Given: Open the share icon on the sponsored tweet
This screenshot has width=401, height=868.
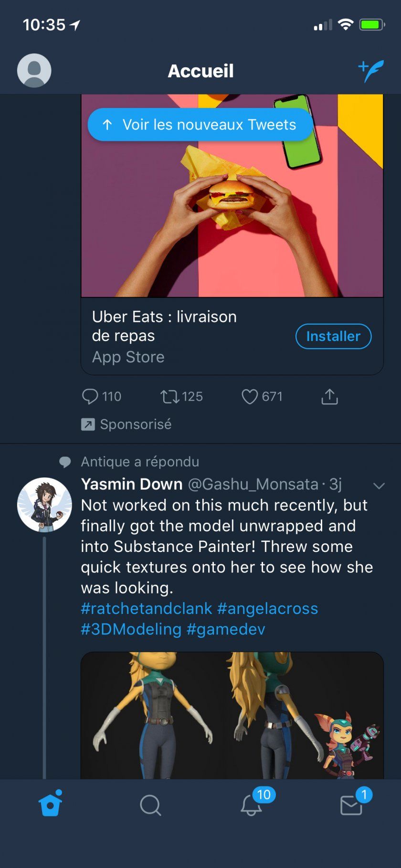Looking at the screenshot, I should click(x=329, y=396).
